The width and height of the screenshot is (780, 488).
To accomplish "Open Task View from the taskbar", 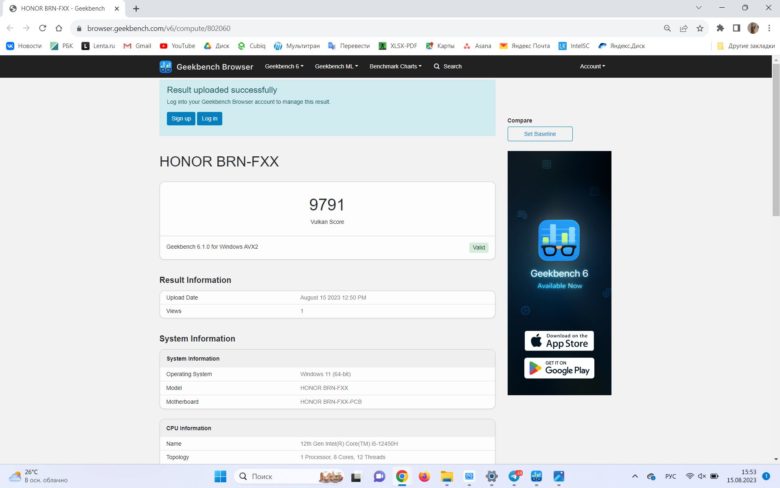I will (x=356, y=477).
